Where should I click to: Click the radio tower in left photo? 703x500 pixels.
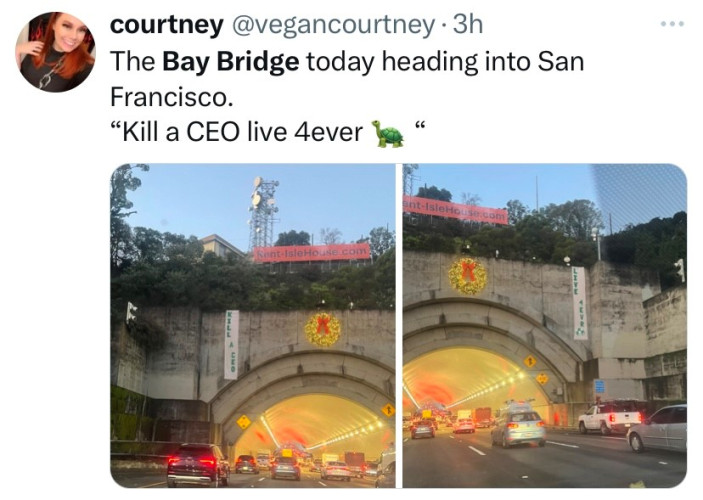264,215
